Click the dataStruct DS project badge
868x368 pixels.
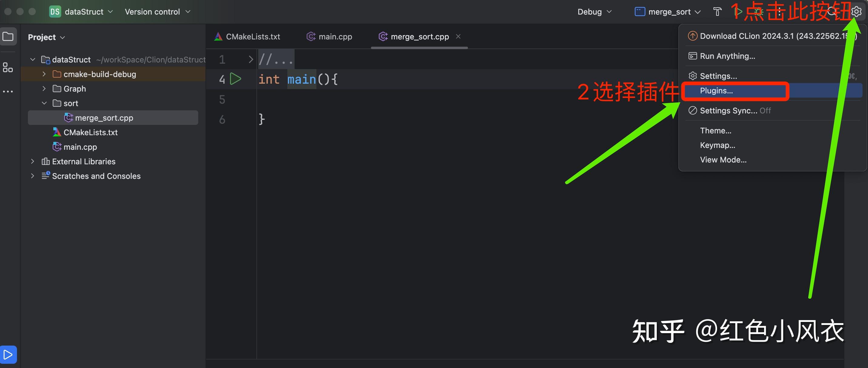(x=55, y=12)
